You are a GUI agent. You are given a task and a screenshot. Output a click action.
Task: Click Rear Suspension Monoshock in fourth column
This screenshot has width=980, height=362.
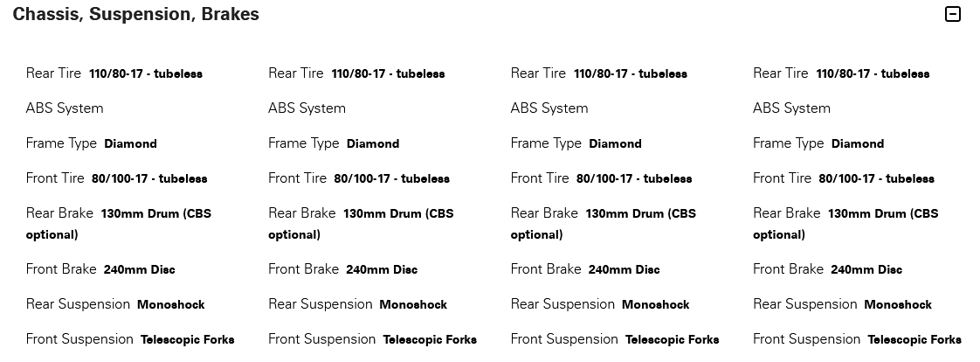843,304
